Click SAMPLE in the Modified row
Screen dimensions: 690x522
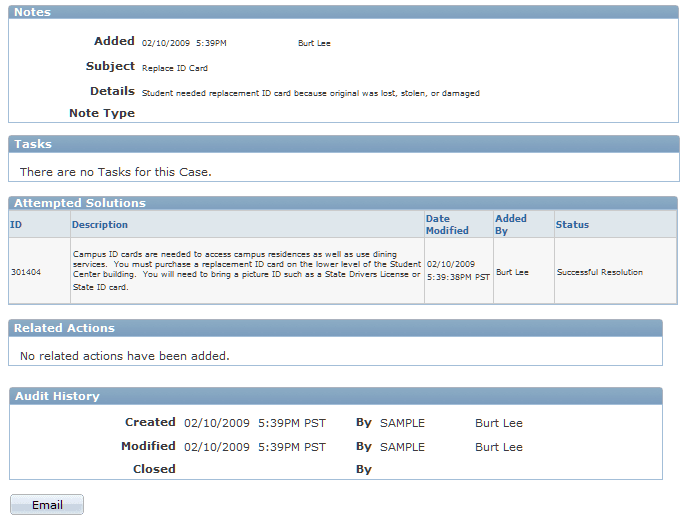coord(402,447)
